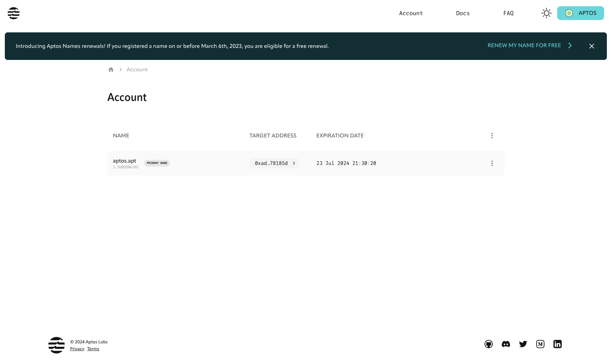Click Renew My Name For Free link
611x364 pixels.
530,45
